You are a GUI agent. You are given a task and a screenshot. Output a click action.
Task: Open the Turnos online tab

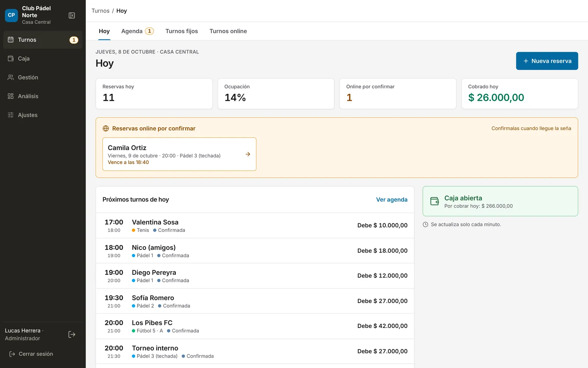click(x=228, y=31)
